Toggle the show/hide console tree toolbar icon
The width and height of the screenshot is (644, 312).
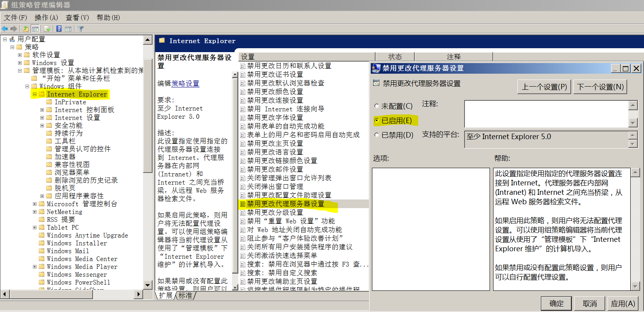point(35,29)
